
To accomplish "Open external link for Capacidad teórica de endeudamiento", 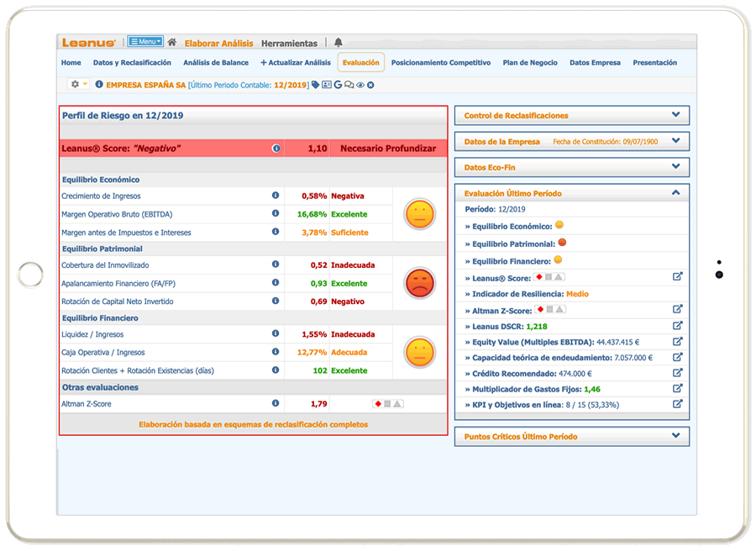I will coord(677,357).
